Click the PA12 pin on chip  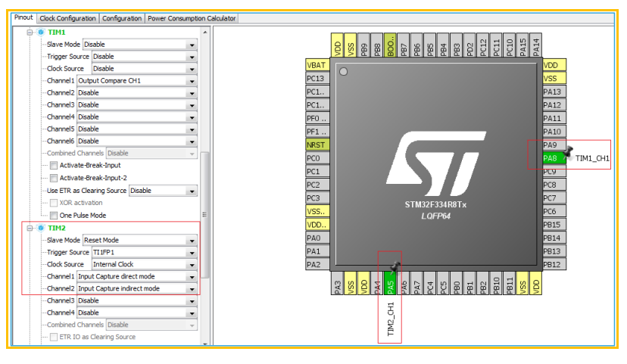pyautogui.click(x=554, y=105)
